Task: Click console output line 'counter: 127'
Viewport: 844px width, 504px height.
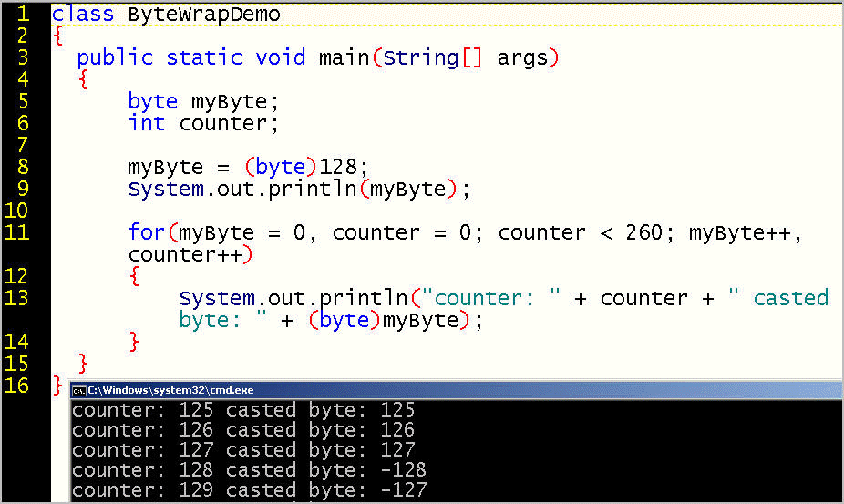Action: tap(243, 450)
